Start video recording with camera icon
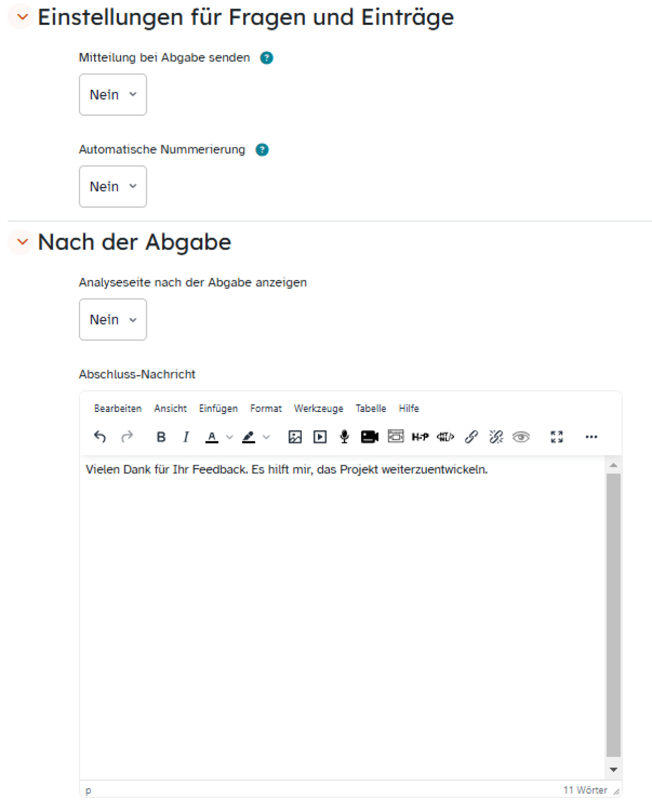 click(x=369, y=436)
